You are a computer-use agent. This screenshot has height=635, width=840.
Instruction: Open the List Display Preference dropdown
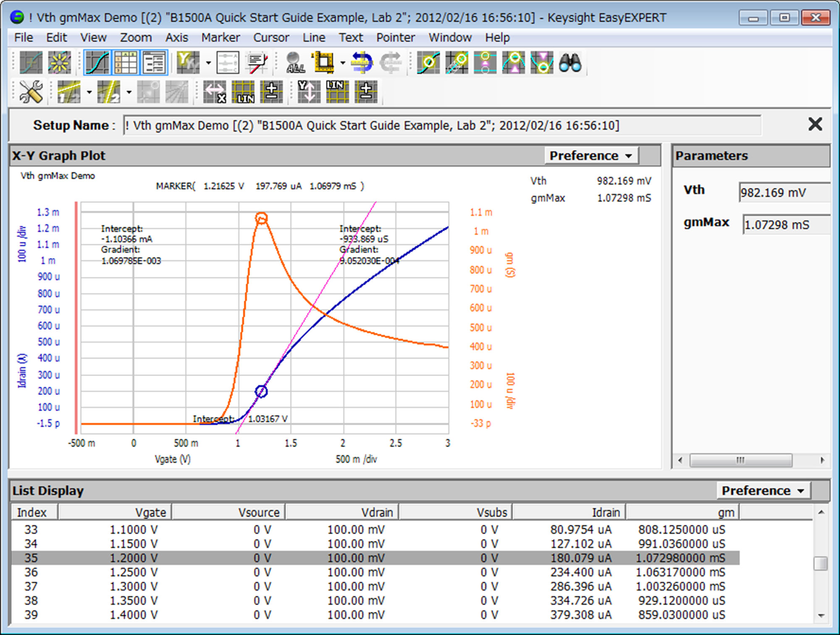pyautogui.click(x=763, y=490)
